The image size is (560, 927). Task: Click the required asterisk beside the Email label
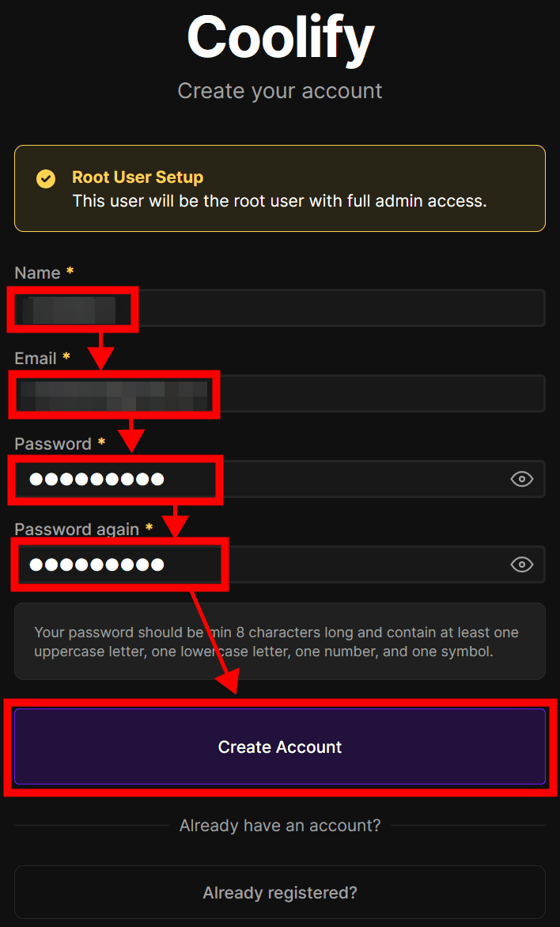tap(66, 358)
